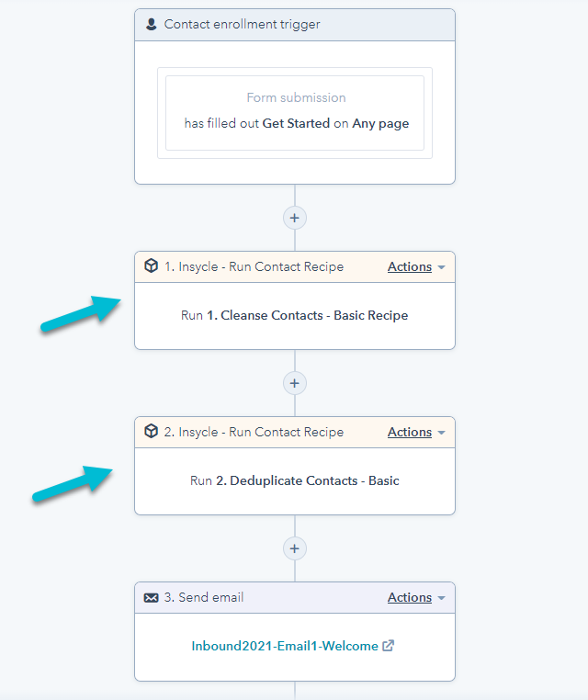Click the cube icon of step 1 Insycle
The height and width of the screenshot is (700, 588).
pos(152,265)
